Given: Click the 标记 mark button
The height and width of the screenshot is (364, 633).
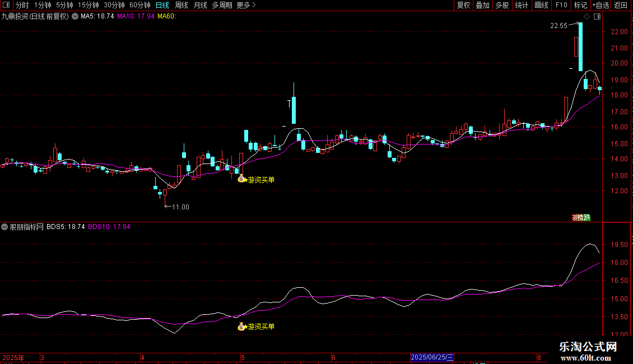Looking at the screenshot, I should pyautogui.click(x=580, y=5).
